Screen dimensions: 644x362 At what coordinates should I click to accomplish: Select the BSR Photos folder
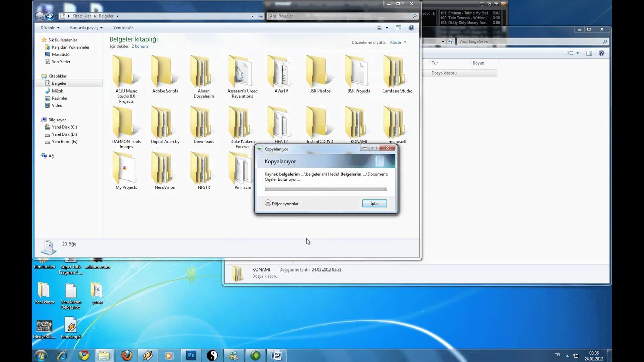coord(320,74)
